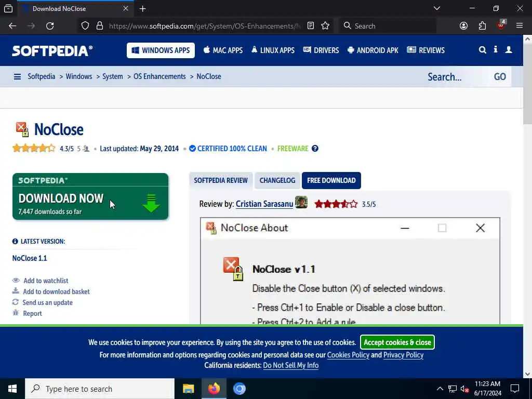Switch to the Changelog tab

click(x=277, y=180)
